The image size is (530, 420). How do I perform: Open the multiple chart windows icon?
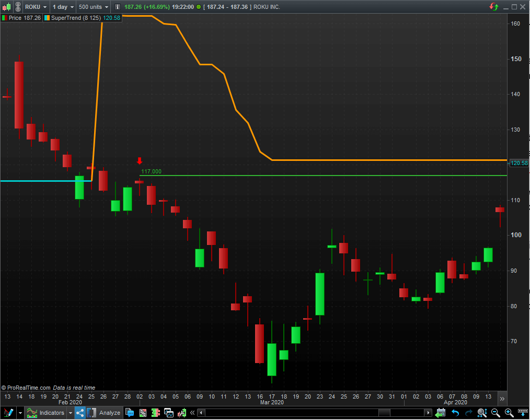(168, 413)
